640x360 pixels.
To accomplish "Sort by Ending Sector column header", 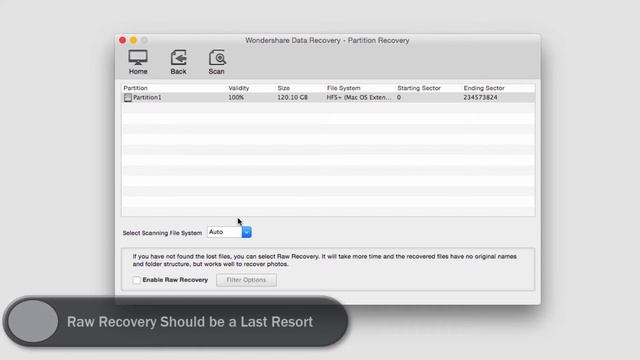I will point(484,88).
